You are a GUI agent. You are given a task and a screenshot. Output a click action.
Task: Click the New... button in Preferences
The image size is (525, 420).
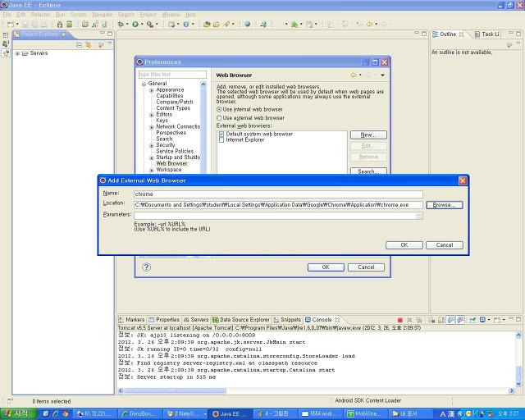pos(368,135)
